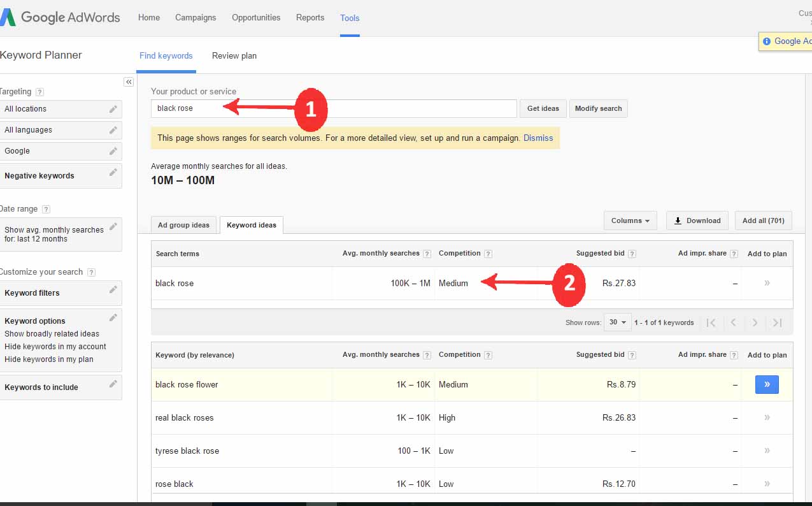This screenshot has width=812, height=506.
Task: Click Add all (701) button
Action: tap(764, 220)
